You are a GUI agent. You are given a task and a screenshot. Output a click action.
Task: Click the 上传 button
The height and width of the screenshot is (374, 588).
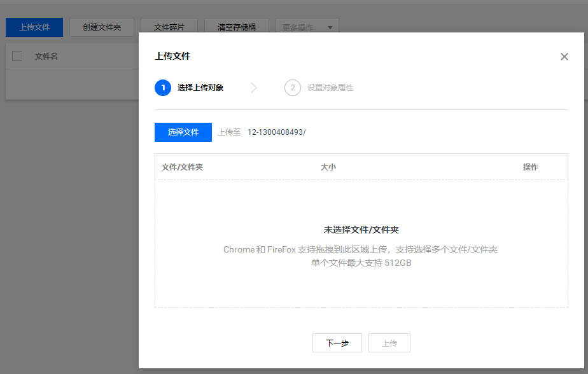point(389,343)
